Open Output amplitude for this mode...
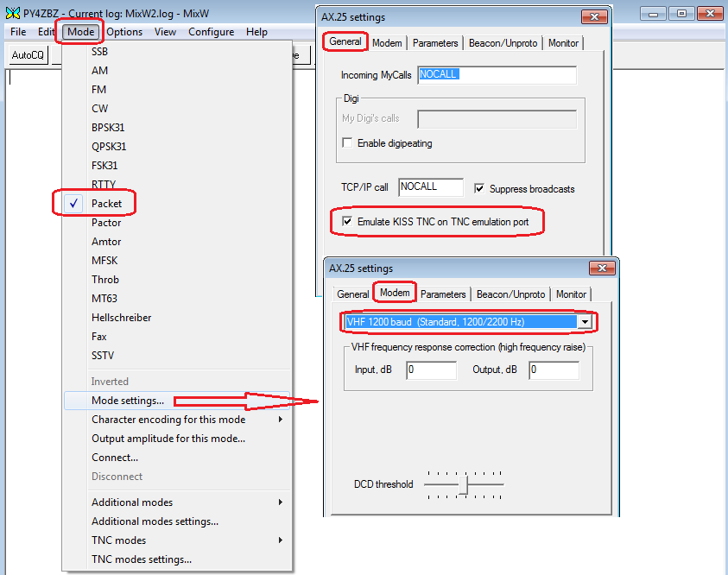The image size is (728, 575). click(177, 439)
